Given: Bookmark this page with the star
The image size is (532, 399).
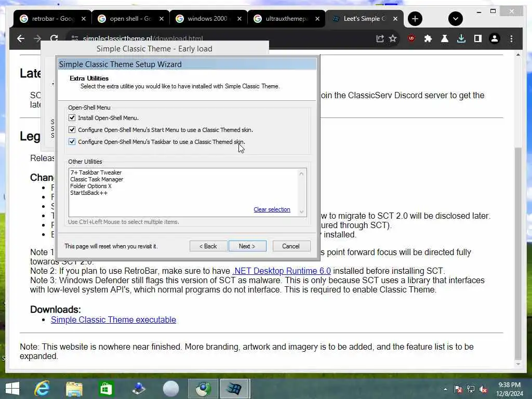Looking at the screenshot, I should point(393,38).
